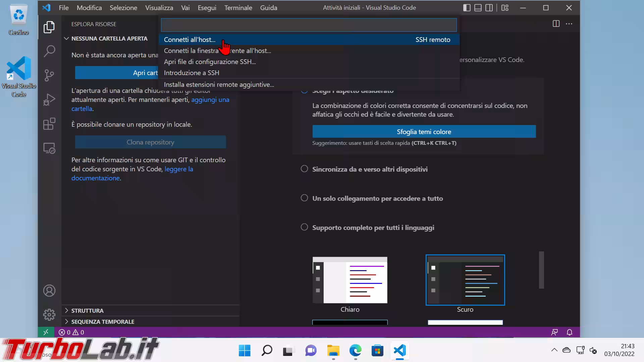Open Run and Debug view icon

49,100
